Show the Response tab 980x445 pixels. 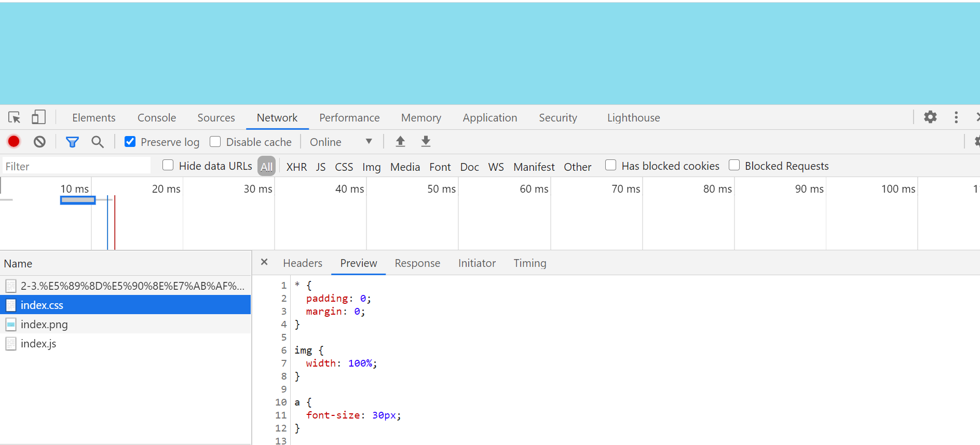pyautogui.click(x=417, y=263)
